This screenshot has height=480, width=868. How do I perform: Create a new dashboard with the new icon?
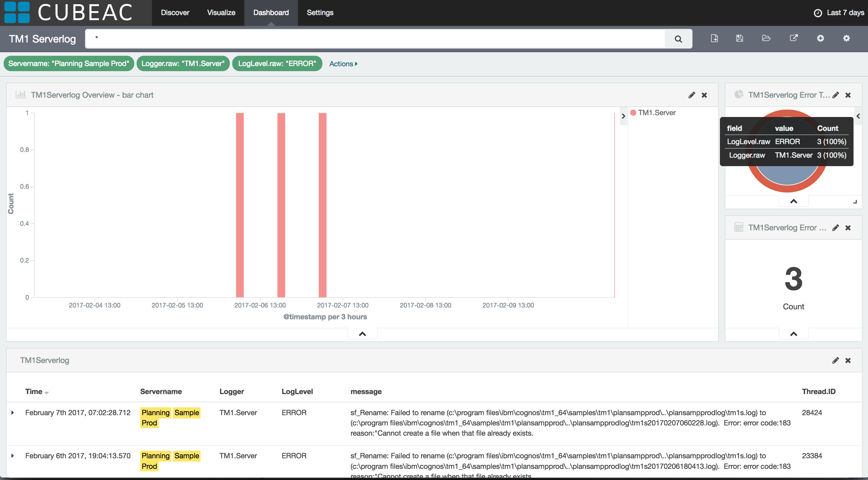coord(714,38)
